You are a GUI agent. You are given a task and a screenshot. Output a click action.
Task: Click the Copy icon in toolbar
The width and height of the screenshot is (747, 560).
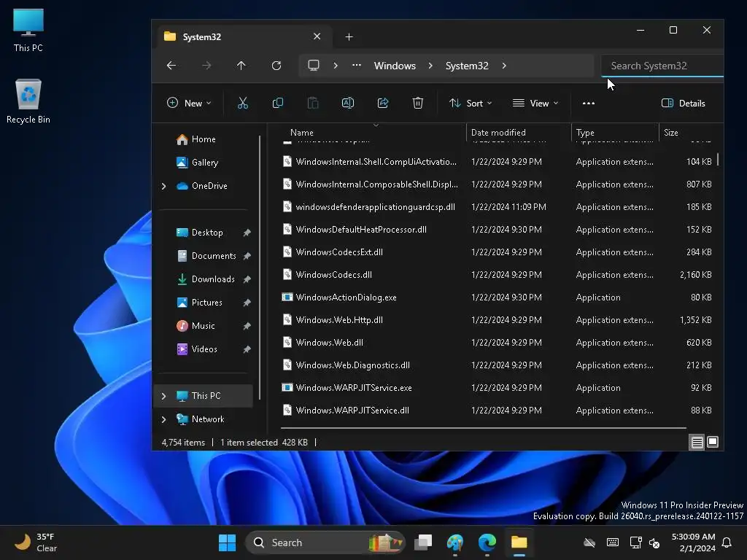coord(278,103)
